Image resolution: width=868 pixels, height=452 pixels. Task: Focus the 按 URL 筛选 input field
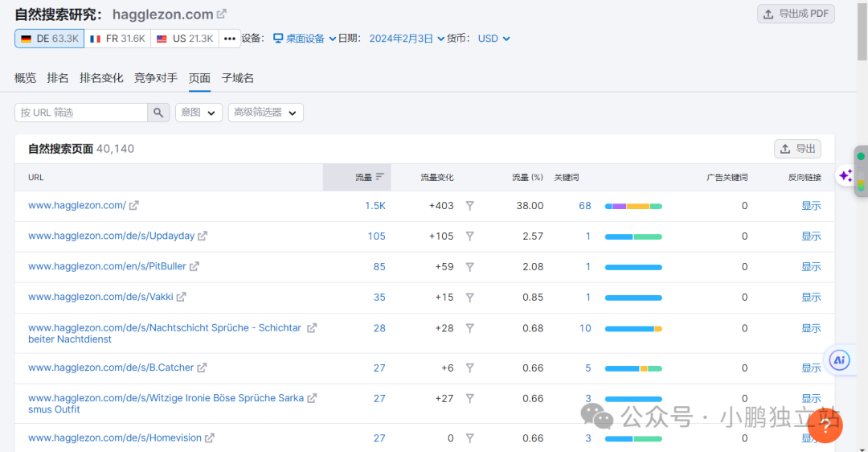[x=81, y=113]
